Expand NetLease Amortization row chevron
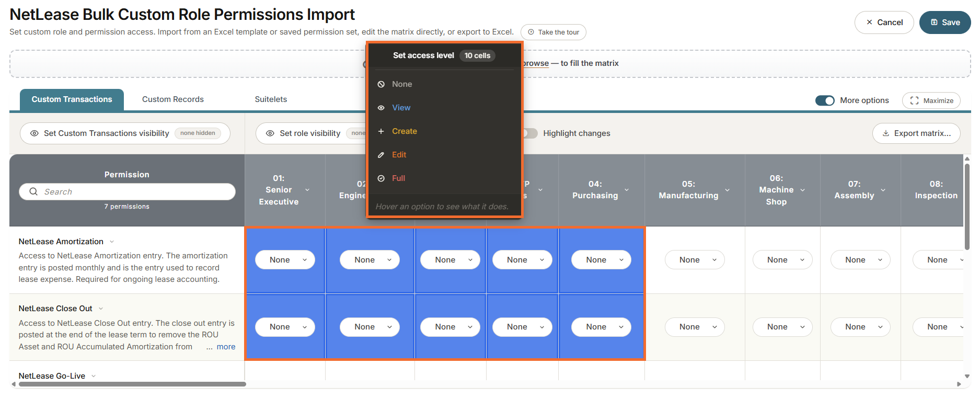 [x=112, y=242]
